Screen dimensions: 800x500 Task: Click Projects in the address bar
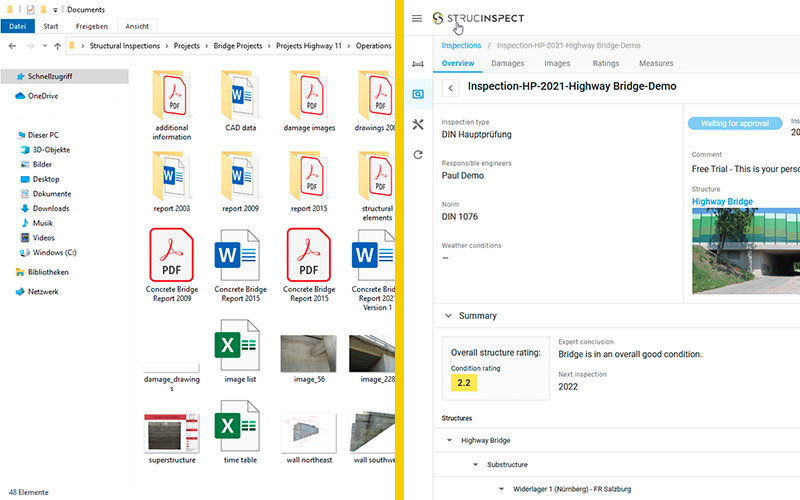click(187, 46)
